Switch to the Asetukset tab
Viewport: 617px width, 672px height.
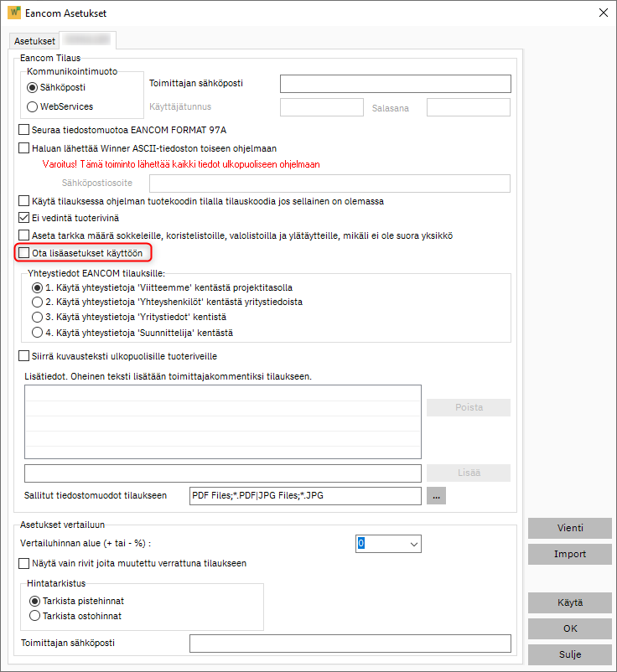[x=34, y=40]
